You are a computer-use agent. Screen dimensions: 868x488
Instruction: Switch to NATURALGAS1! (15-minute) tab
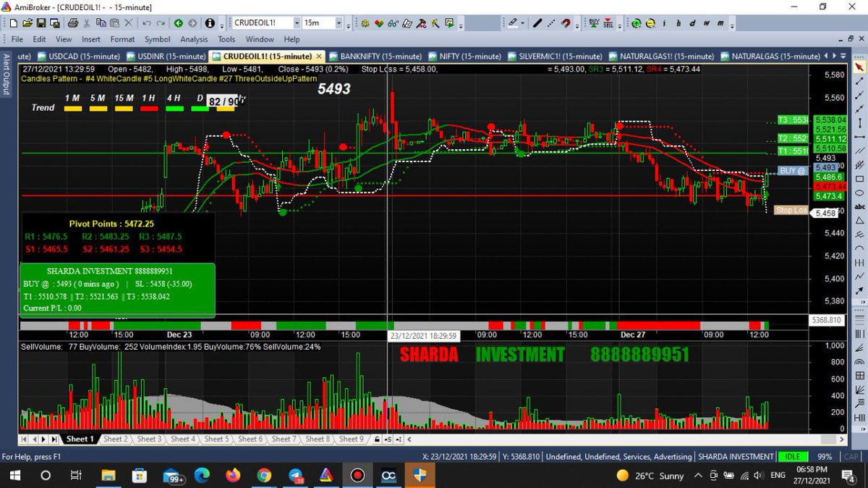coord(662,56)
